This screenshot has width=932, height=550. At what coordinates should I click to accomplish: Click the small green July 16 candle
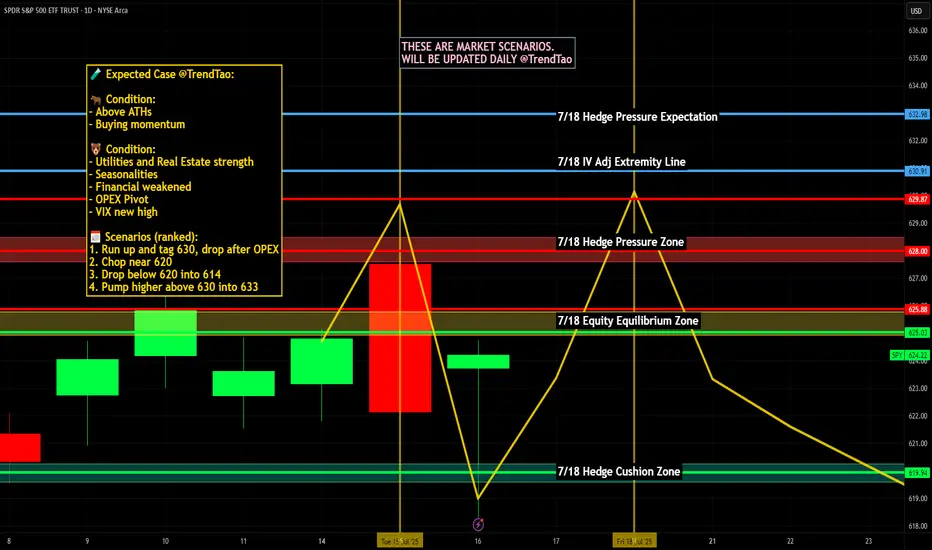478,362
